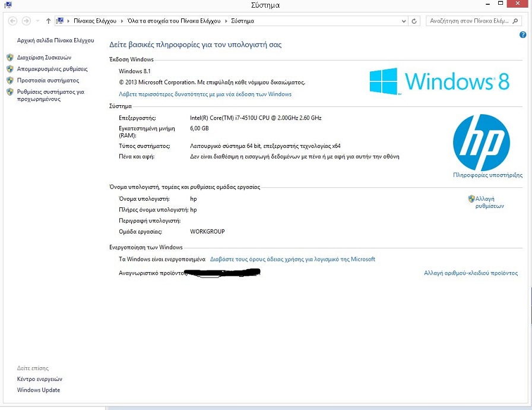Image resolution: width=532 pixels, height=410 pixels.
Task: Click shield icon beside Απομακρυσμένες ρυθμίσεις
Action: [10, 69]
